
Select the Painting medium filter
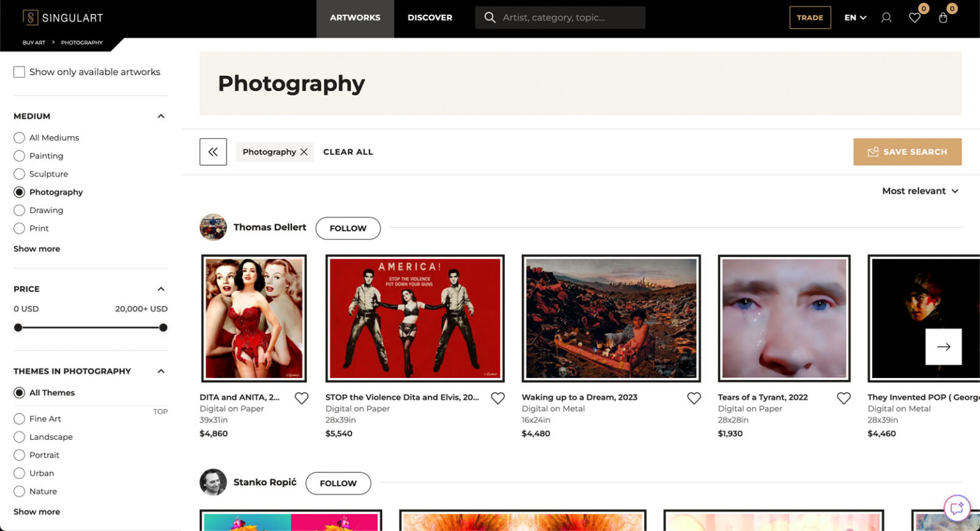pyautogui.click(x=19, y=156)
